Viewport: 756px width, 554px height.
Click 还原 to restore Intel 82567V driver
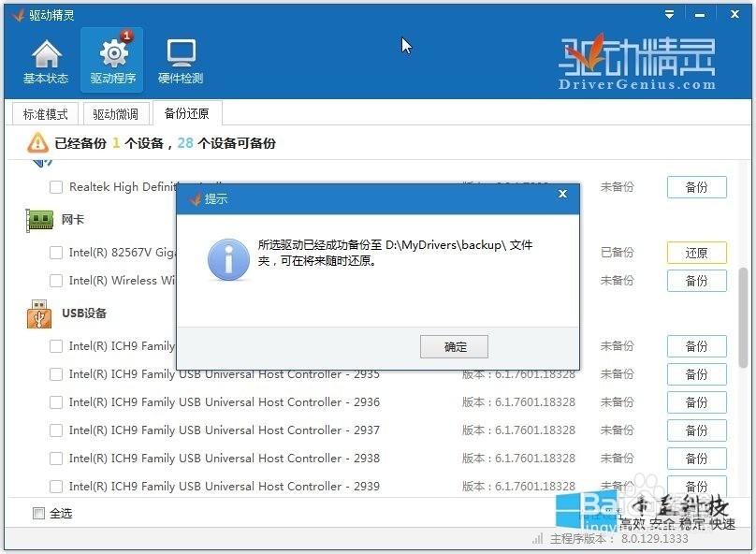coord(696,252)
